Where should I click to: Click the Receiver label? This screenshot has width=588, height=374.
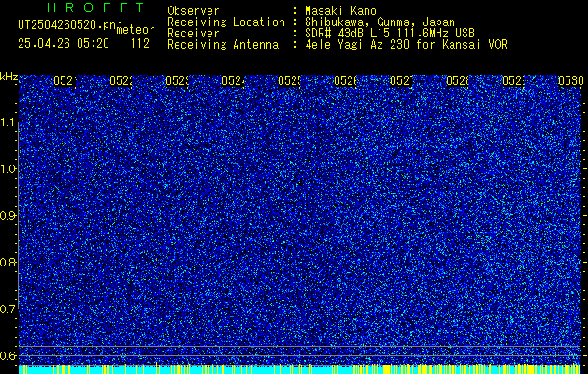pyautogui.click(x=194, y=34)
